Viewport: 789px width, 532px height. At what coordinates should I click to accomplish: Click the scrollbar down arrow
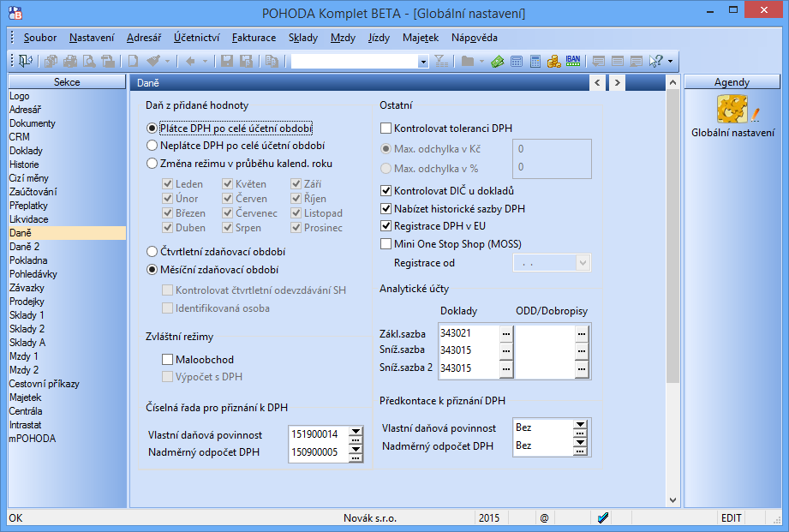[x=672, y=500]
